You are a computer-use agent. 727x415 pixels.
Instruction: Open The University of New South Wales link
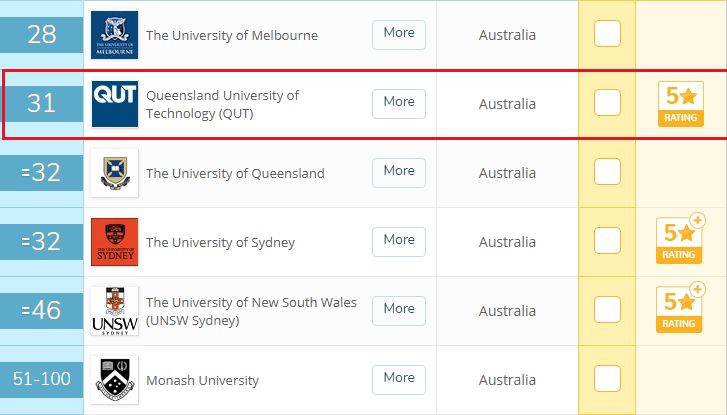tap(251, 311)
